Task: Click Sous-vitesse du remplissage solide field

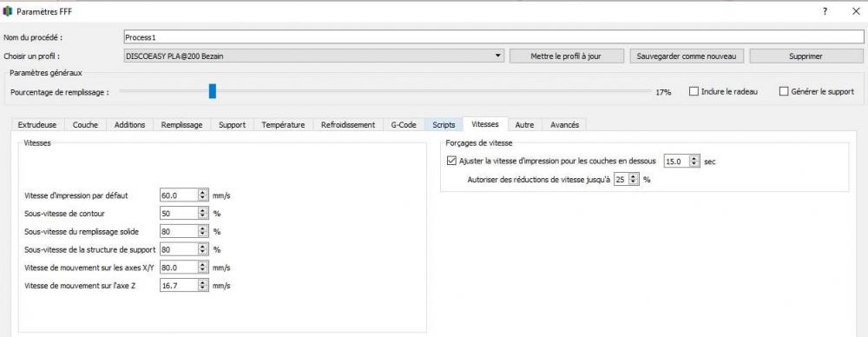Action: (x=179, y=231)
